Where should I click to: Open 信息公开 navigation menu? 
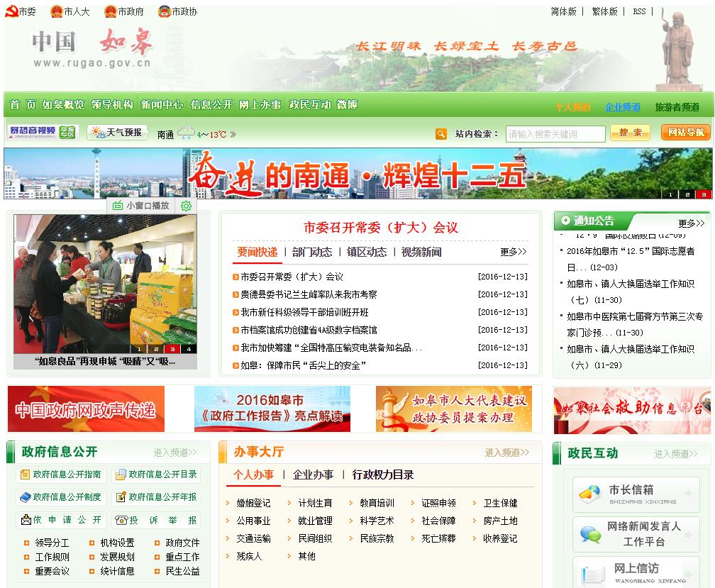(211, 105)
